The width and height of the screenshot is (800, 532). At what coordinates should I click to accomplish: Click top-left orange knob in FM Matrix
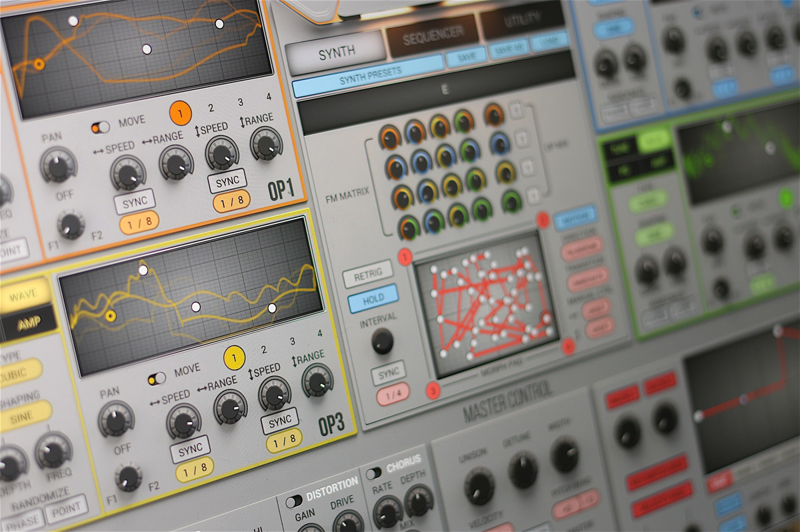click(389, 137)
